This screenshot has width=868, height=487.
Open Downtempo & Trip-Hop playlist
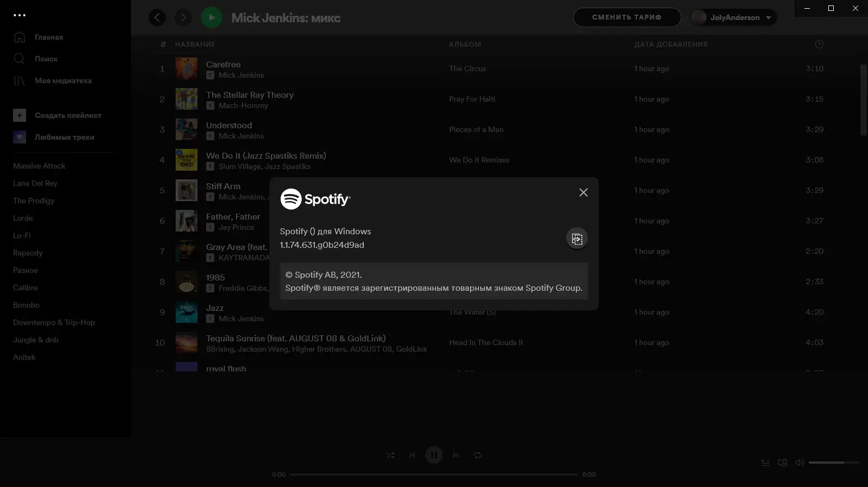pos(54,322)
